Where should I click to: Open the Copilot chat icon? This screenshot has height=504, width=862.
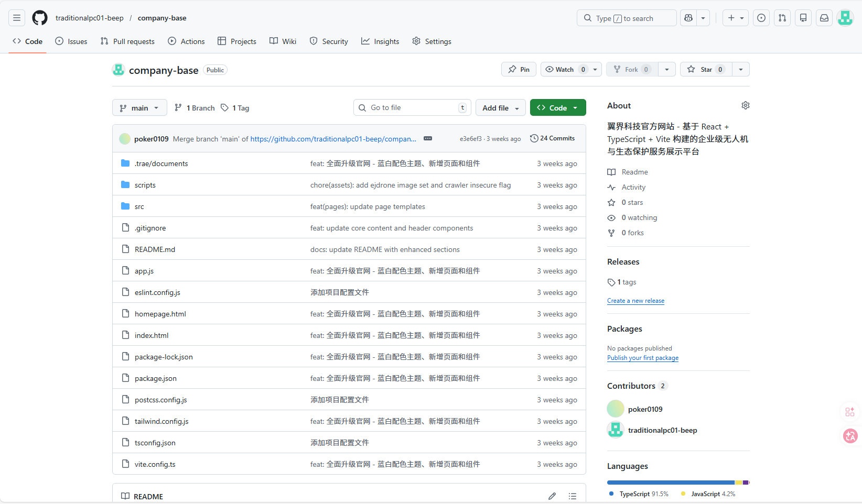pos(688,18)
